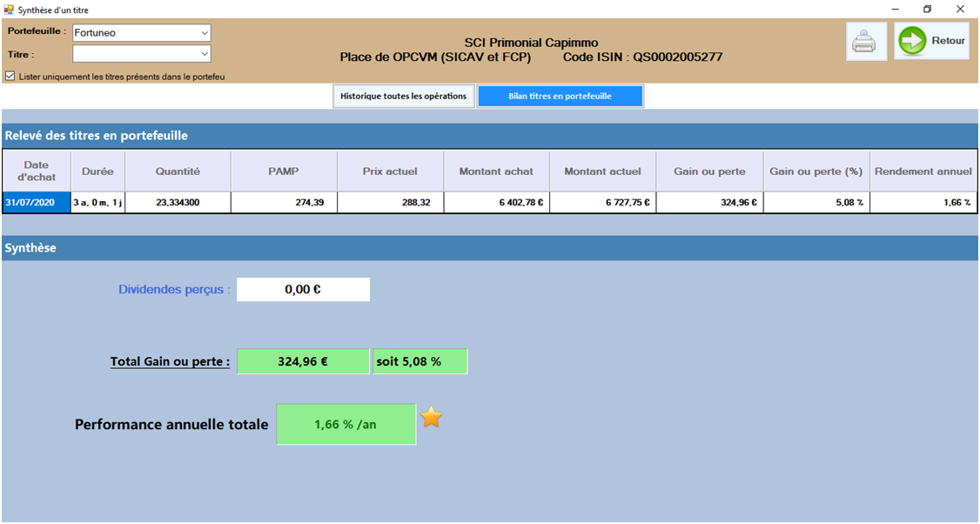This screenshot has height=524, width=980.
Task: Click the quantity cell 23,334300
Action: pyautogui.click(x=178, y=203)
